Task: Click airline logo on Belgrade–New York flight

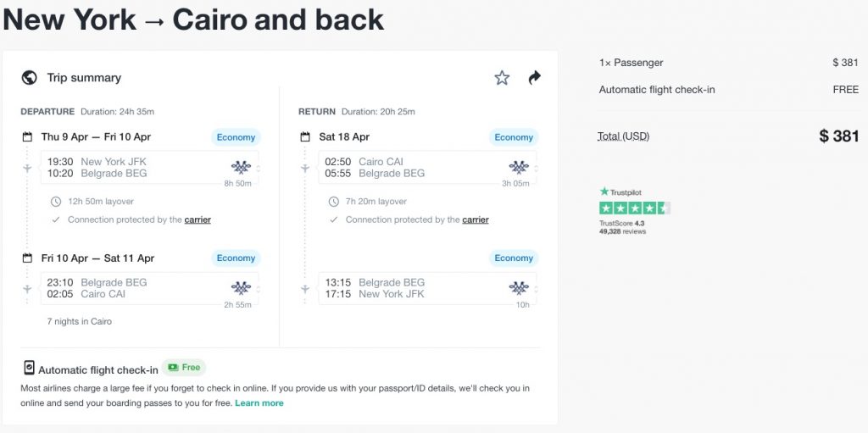Action: (519, 288)
